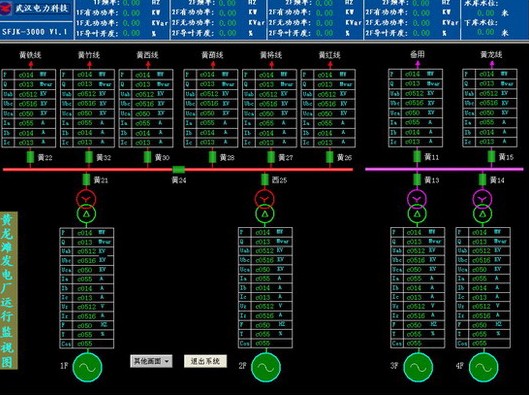Screen dimensions: 529x395
Task: Open the 其他画面 dropdown list
Action: coord(151,361)
